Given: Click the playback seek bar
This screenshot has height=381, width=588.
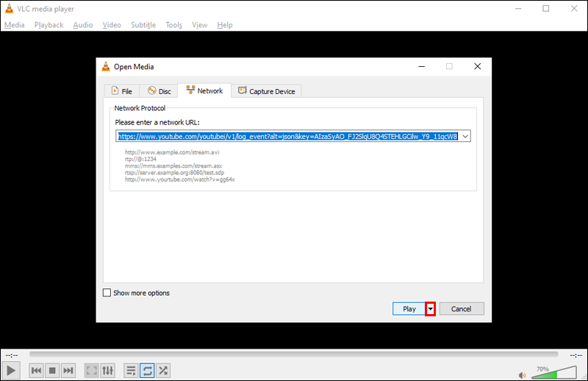Looking at the screenshot, I should tap(293, 354).
